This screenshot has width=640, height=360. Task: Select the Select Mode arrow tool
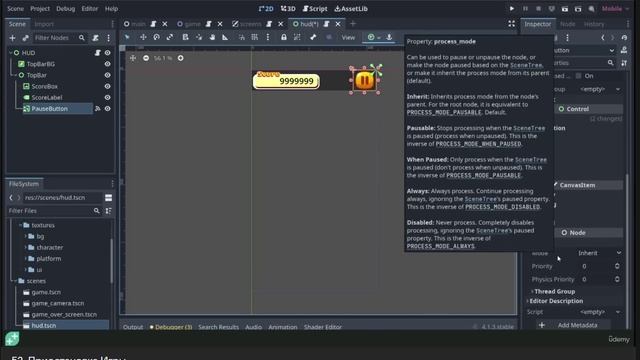[x=127, y=37]
